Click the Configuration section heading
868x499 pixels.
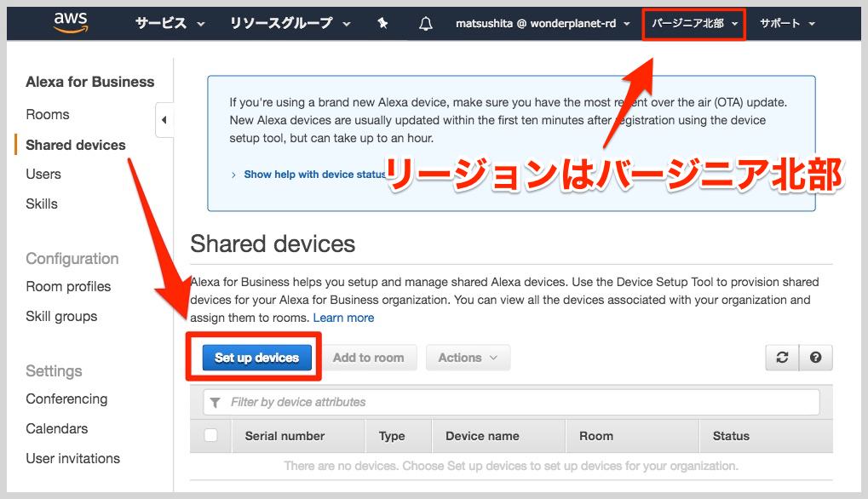tap(72, 258)
